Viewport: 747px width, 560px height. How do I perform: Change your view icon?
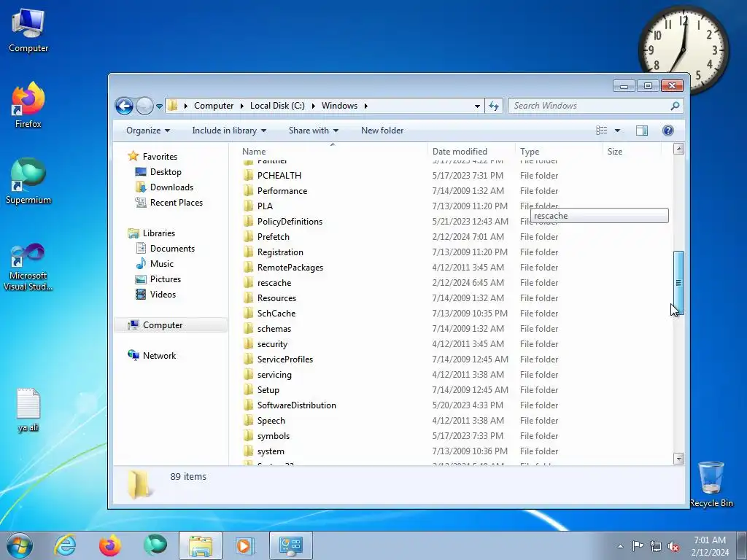pyautogui.click(x=602, y=131)
